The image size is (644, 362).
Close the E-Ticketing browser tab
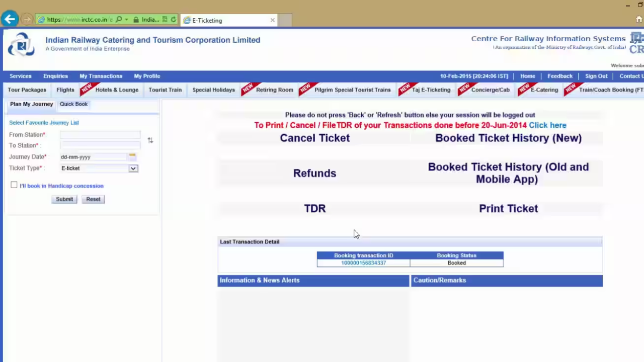tap(272, 20)
